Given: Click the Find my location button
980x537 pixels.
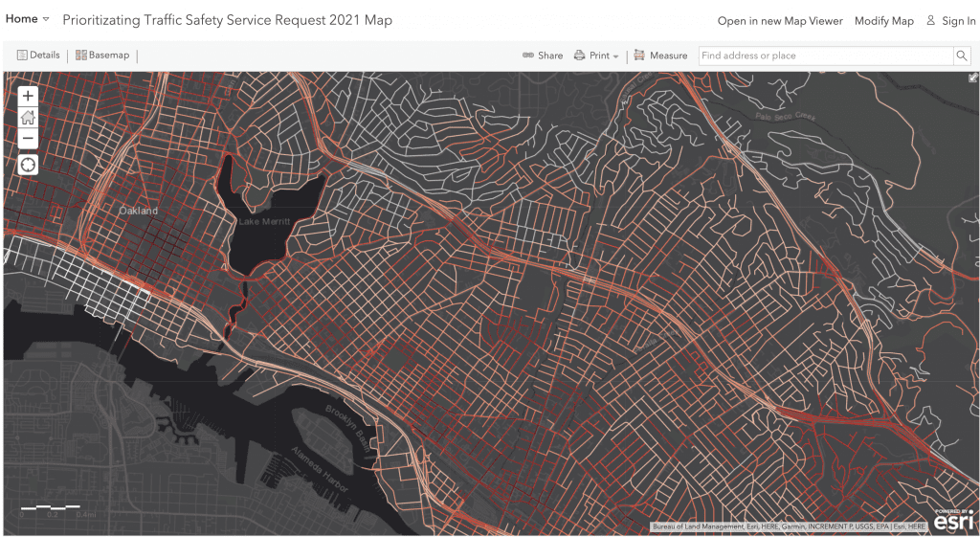Looking at the screenshot, I should coord(28,165).
